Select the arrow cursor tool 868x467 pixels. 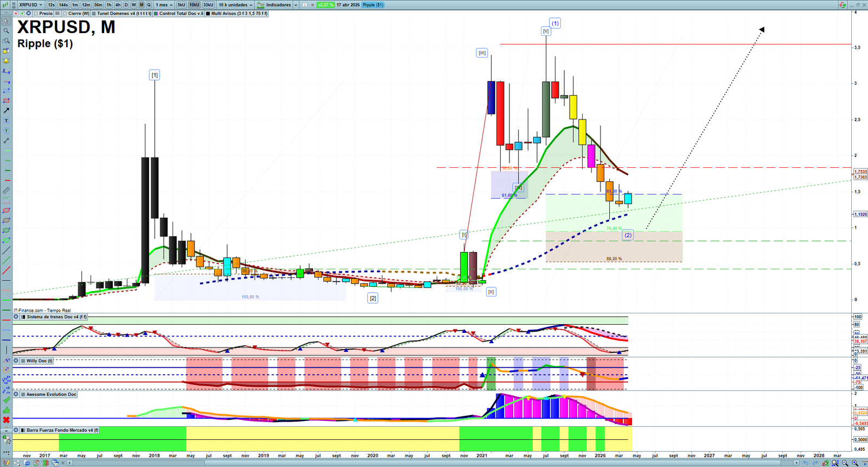click(6, 21)
